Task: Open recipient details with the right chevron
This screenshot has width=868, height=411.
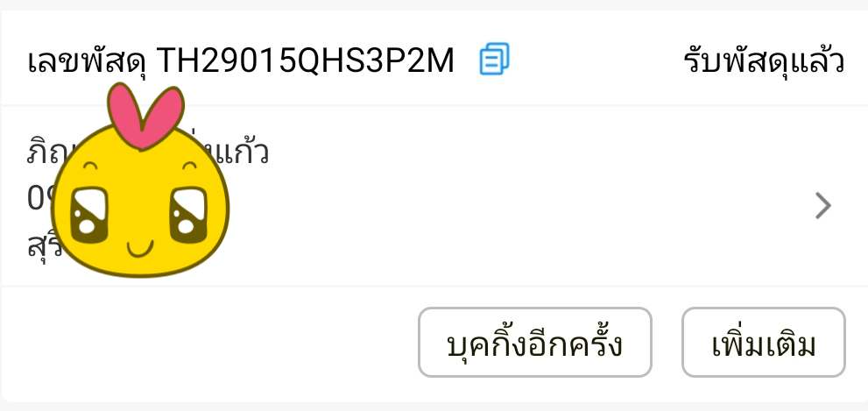Action: point(823,205)
